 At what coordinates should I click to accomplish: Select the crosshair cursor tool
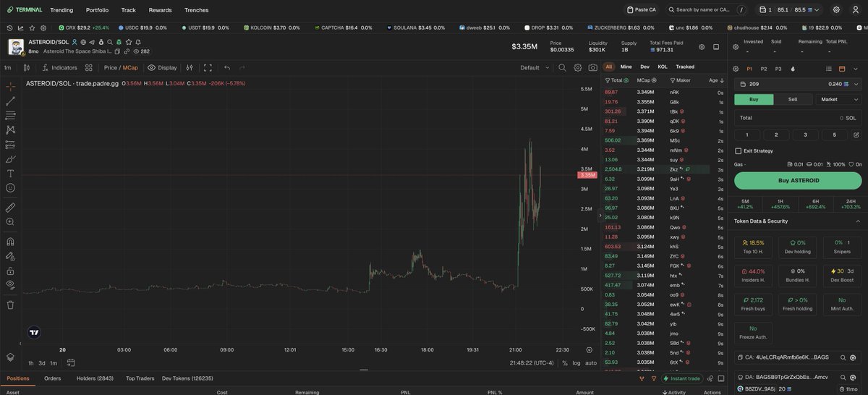pyautogui.click(x=11, y=86)
